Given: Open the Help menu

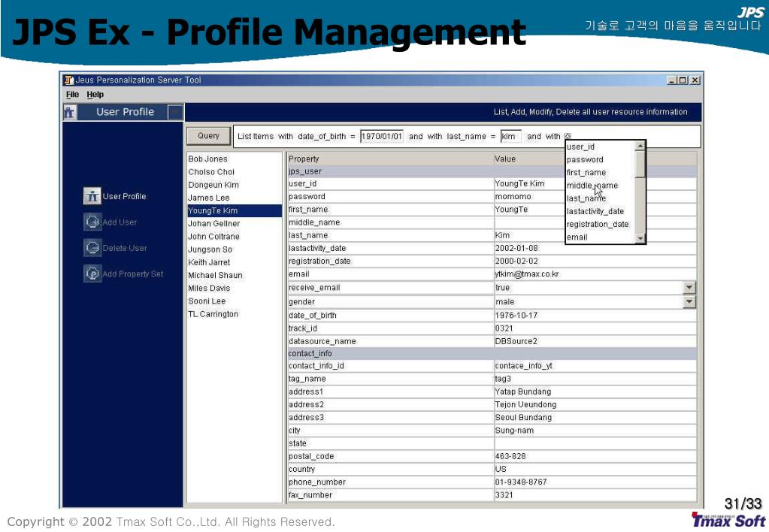Looking at the screenshot, I should point(95,94).
